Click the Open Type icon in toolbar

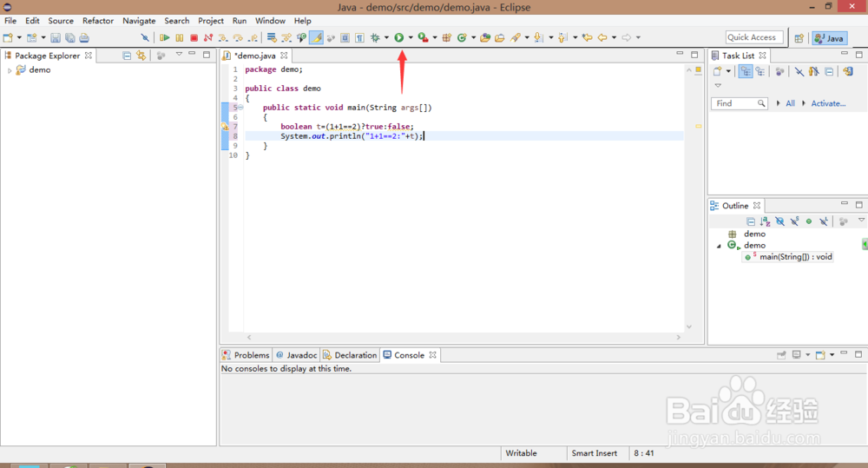485,37
